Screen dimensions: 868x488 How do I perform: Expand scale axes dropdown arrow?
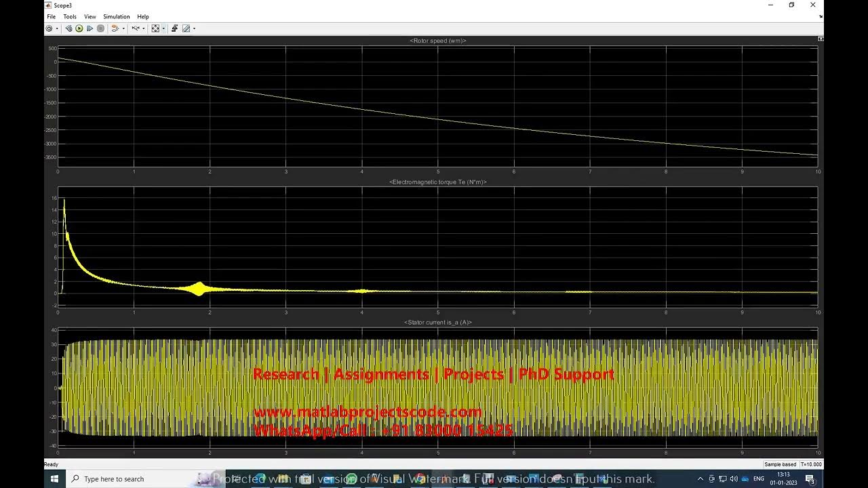tap(163, 28)
